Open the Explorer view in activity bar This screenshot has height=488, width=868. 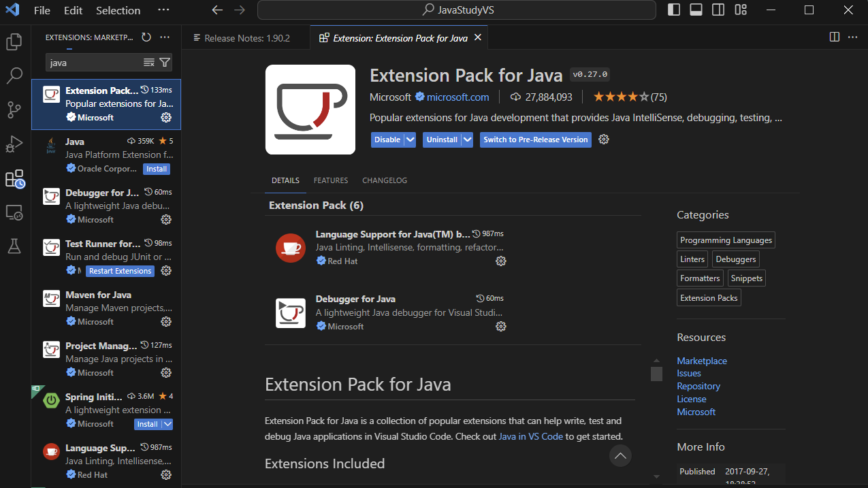point(14,42)
